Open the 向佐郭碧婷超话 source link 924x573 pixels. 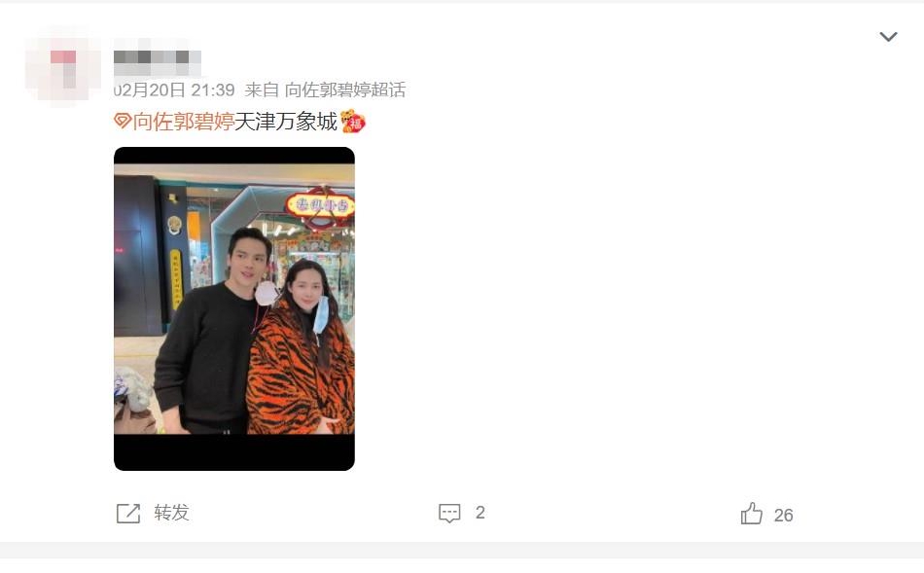coord(345,90)
